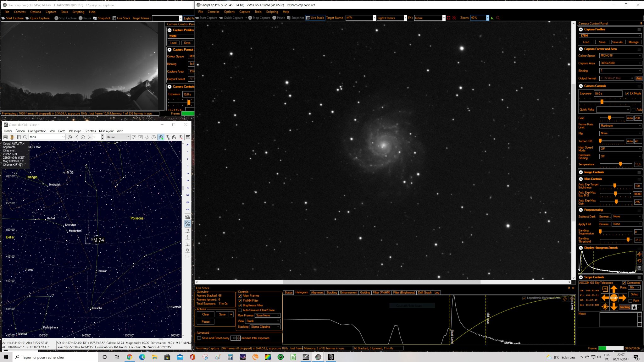Viewport: 644px width, 362px height.
Task: Toggle the FWHM Filter checkbox
Action: coord(240,301)
